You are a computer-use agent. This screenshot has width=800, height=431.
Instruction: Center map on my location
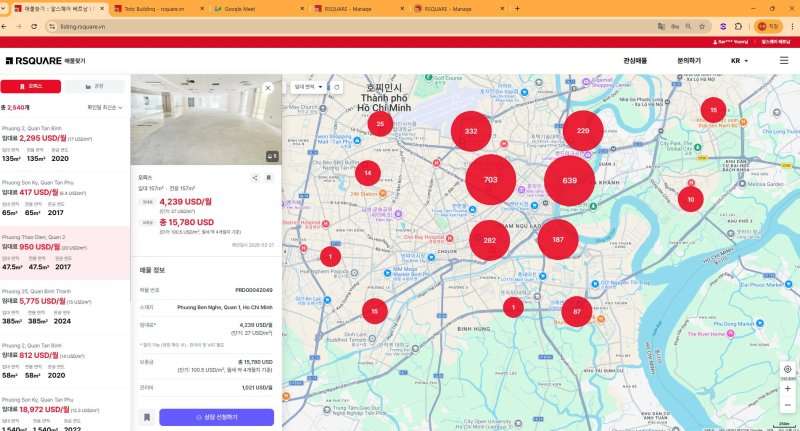[788, 369]
